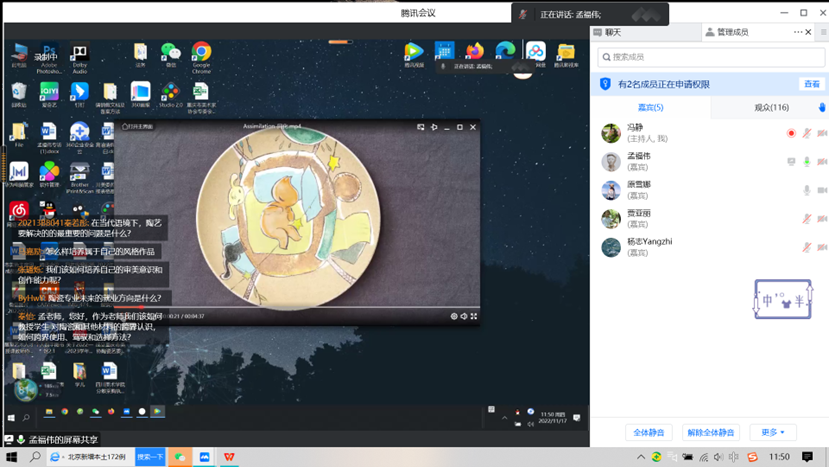This screenshot has height=467, width=829.
Task: Open the WPS Office icon in taskbar
Action: 230,457
